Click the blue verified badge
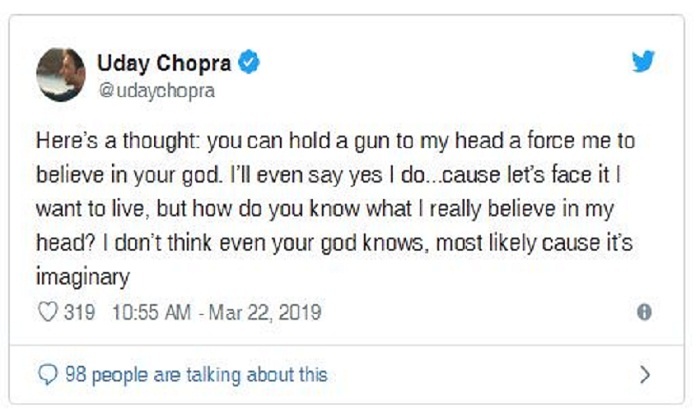This screenshot has width=700, height=411. click(249, 63)
